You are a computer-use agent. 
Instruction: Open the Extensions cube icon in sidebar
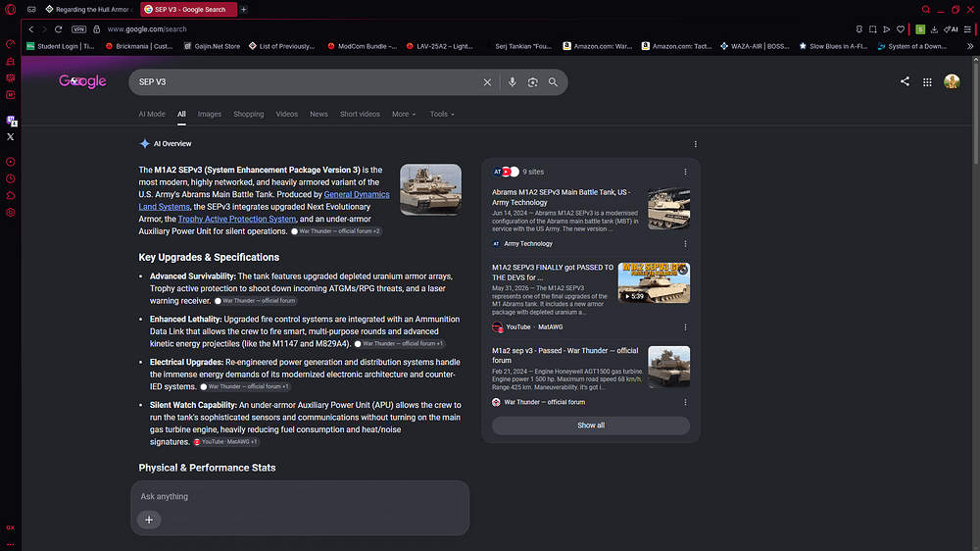coord(11,196)
